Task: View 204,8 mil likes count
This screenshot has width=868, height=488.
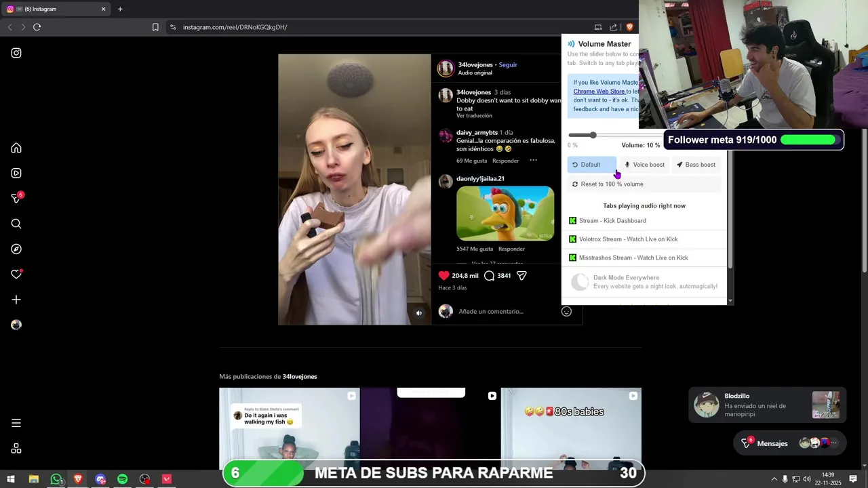Action: pos(465,276)
